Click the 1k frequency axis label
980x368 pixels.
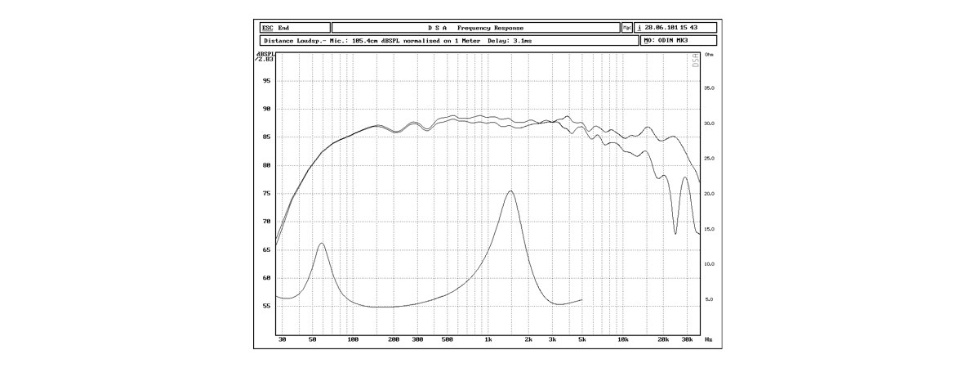pos(488,339)
